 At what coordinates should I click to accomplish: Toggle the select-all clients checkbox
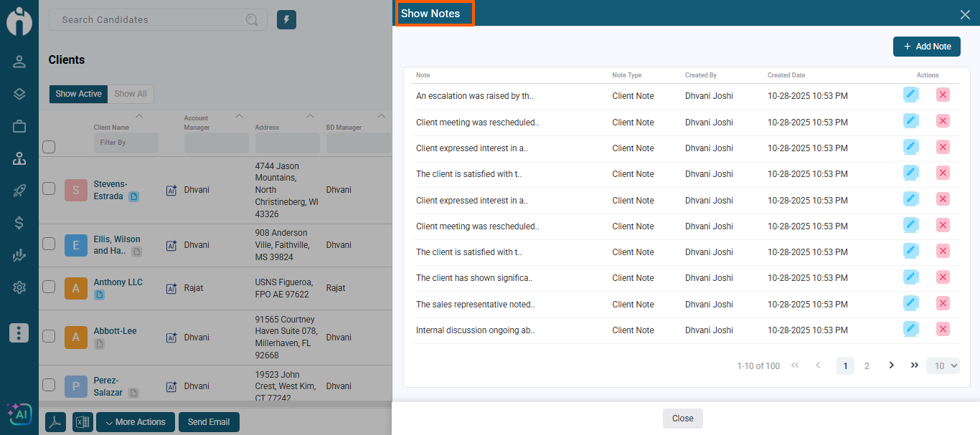click(x=49, y=147)
